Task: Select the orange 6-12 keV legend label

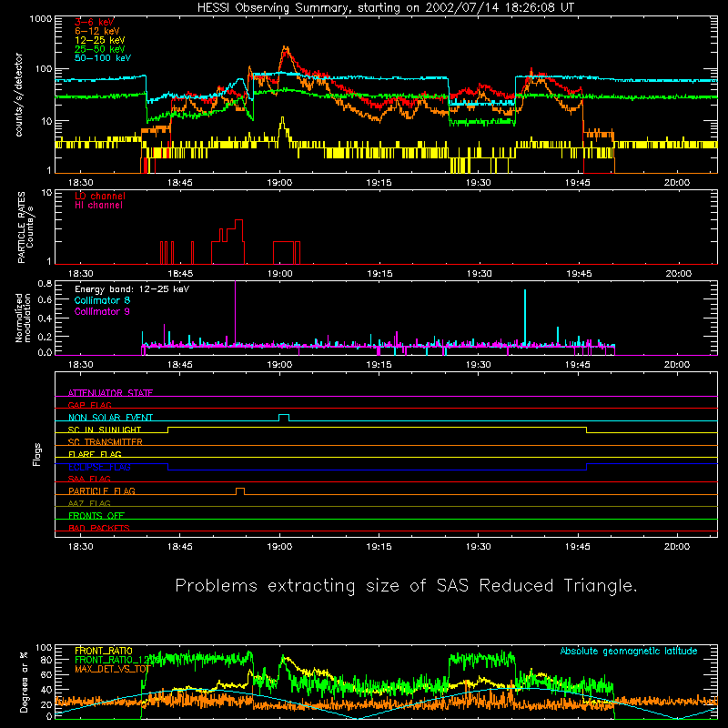Action: point(97,31)
